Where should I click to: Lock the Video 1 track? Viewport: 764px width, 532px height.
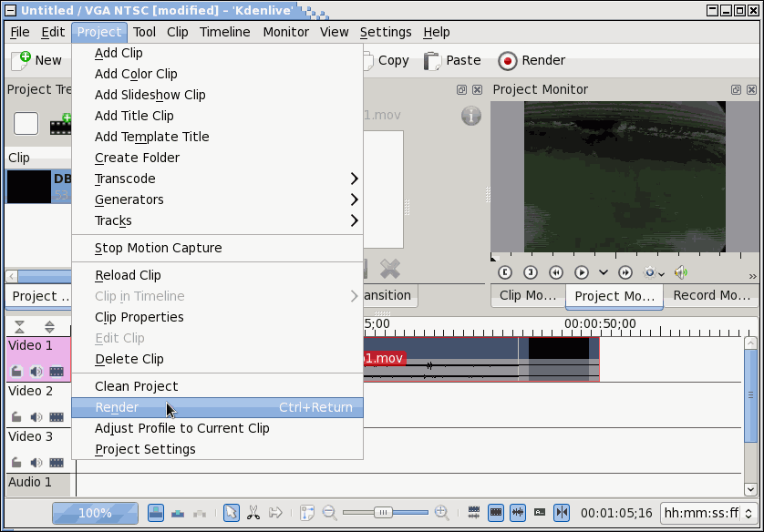[16, 372]
